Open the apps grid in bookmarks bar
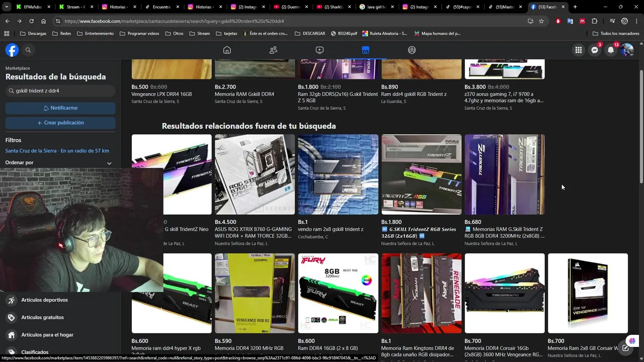 pyautogui.click(x=7, y=33)
